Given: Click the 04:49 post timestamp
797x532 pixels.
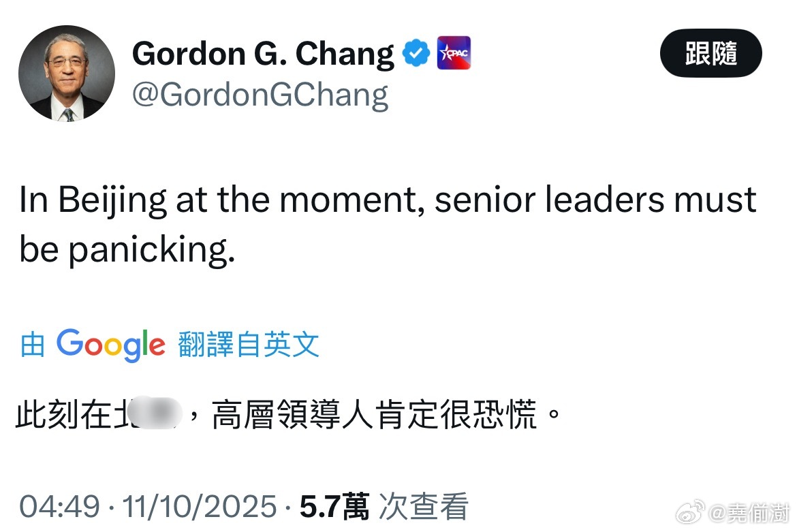Looking at the screenshot, I should 59,507.
